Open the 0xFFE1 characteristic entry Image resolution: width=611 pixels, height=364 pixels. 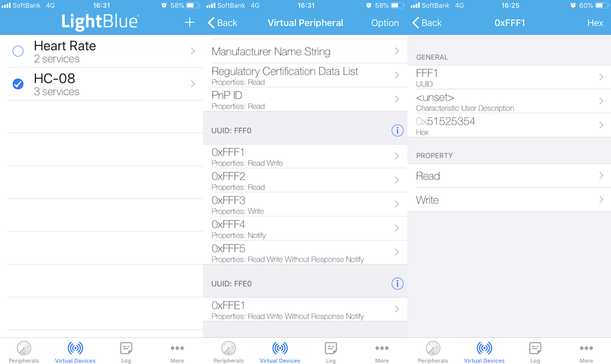click(x=305, y=309)
